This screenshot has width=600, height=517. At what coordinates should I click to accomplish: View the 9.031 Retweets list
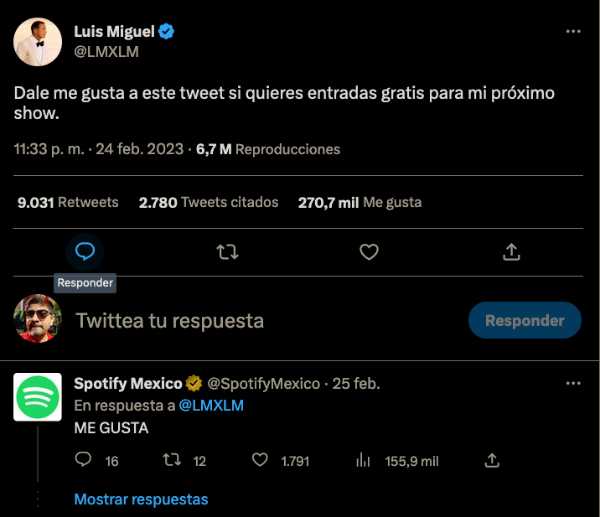click(x=68, y=202)
